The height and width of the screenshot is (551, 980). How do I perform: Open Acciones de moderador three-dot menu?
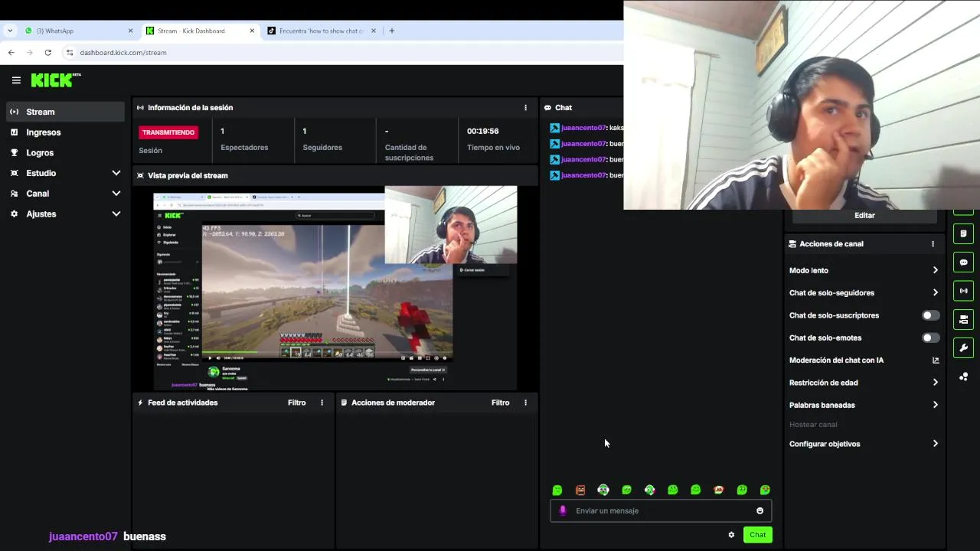click(x=525, y=403)
